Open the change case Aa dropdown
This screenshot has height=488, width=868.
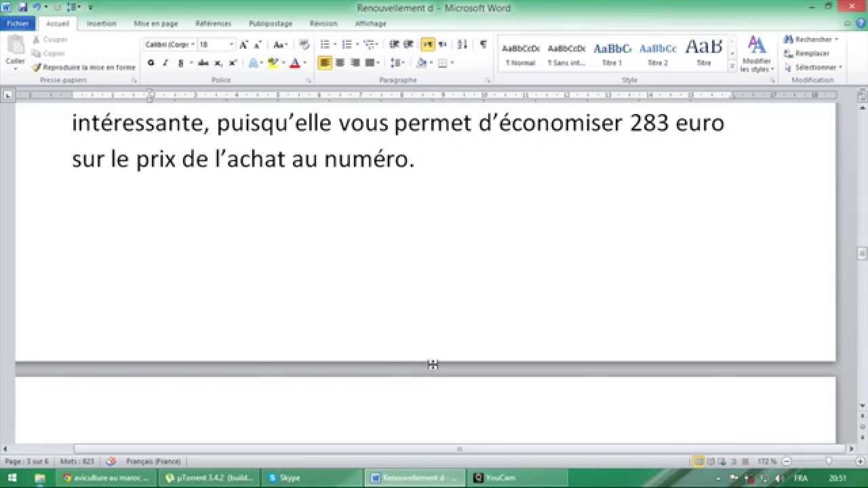[x=280, y=45]
